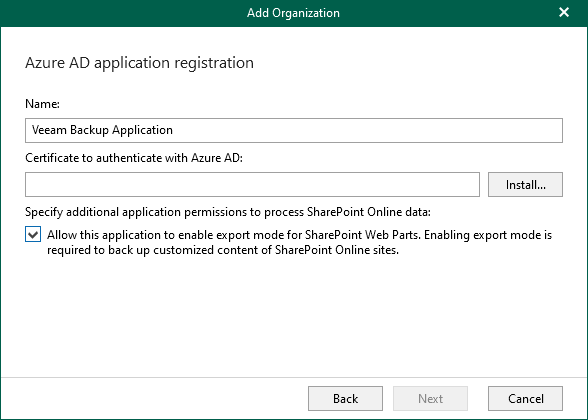This screenshot has width=588, height=420.
Task: Close the Add Organization dialog
Action: (564, 12)
